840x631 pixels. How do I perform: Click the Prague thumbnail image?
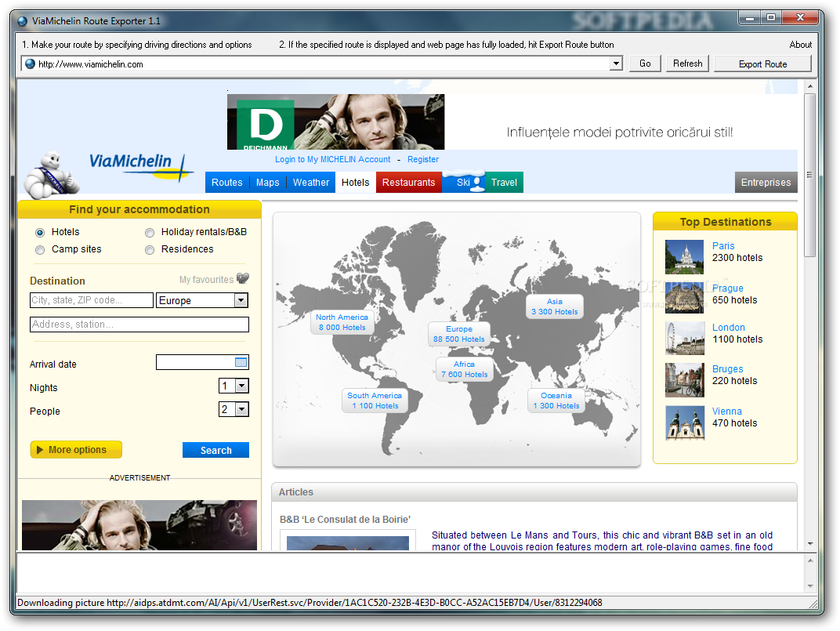(684, 297)
